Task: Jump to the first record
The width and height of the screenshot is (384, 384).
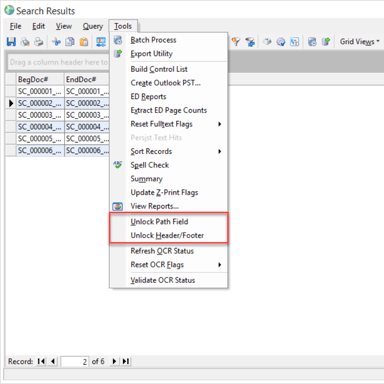Action: click(41, 361)
